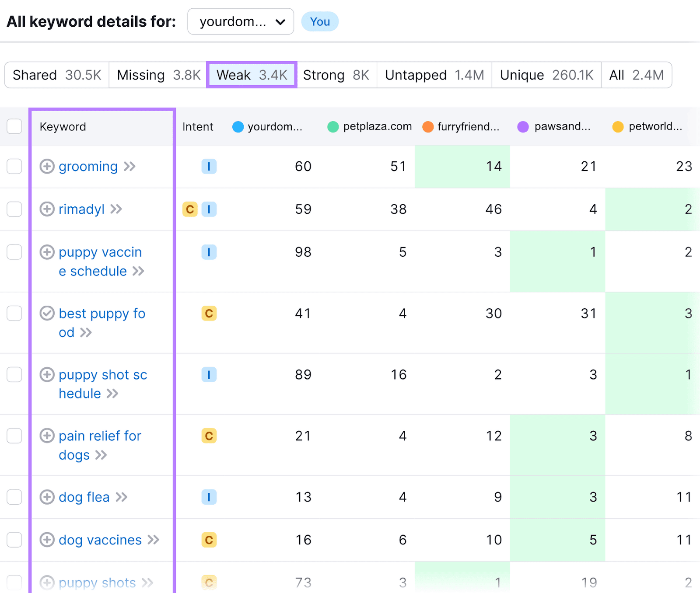Image resolution: width=700 pixels, height=593 pixels.
Task: Open the "yourdom..." domain dropdown
Action: (x=240, y=21)
